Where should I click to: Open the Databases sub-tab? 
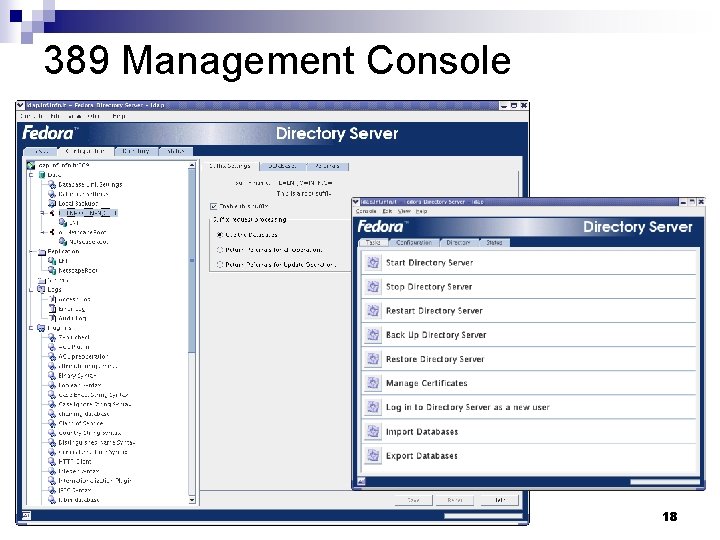tap(282, 166)
